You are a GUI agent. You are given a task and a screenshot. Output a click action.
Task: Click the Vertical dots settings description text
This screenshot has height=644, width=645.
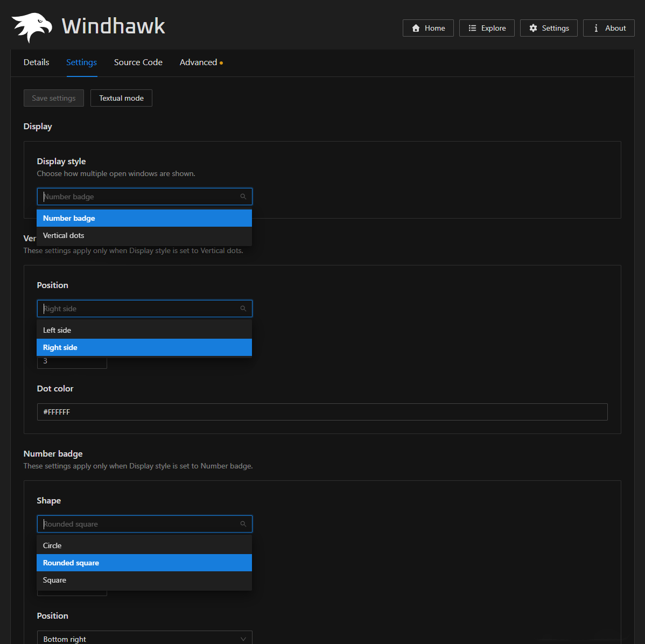(x=134, y=250)
